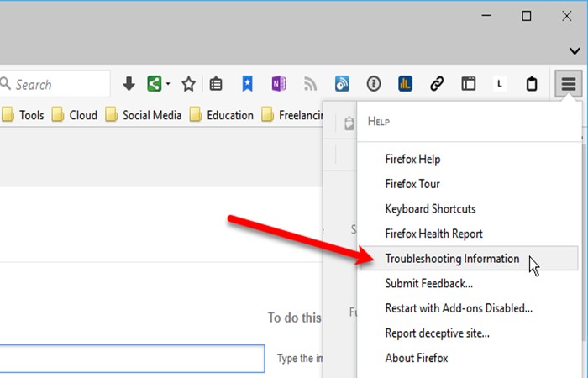Click the blue bar chart icon
588x378 pixels.
coord(406,84)
